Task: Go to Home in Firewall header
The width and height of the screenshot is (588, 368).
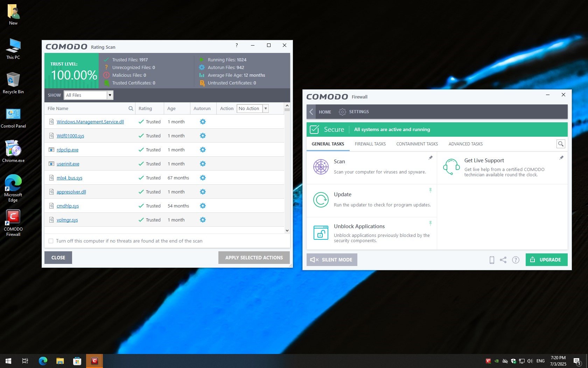Action: click(x=325, y=112)
